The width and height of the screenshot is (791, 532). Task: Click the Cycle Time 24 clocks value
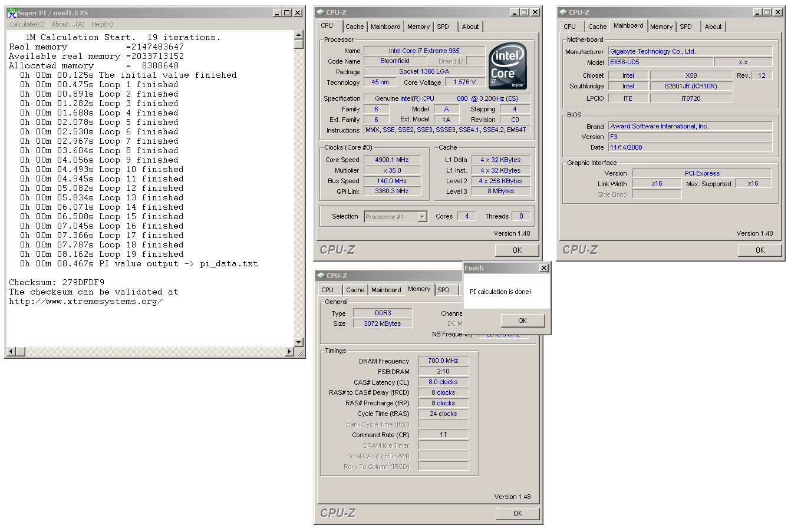pos(443,414)
